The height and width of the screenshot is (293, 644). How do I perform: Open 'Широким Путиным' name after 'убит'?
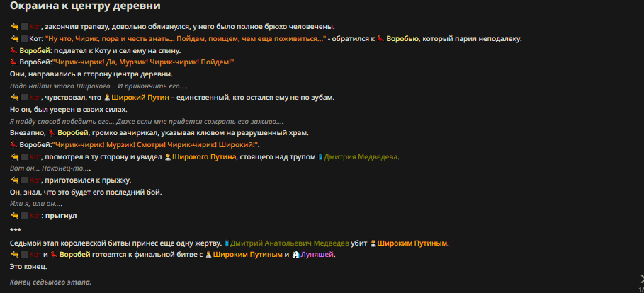(x=412, y=243)
